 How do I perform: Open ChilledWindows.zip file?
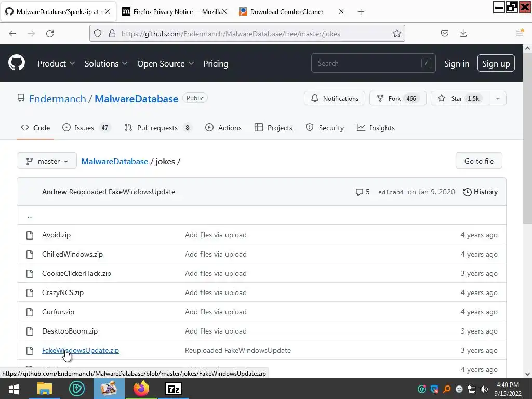click(72, 255)
